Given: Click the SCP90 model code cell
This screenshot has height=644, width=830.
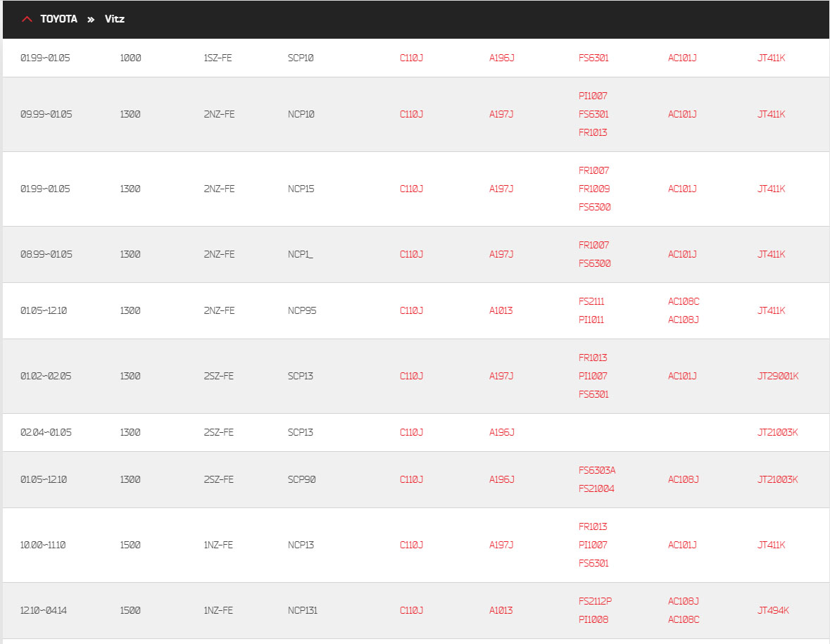Looking at the screenshot, I should click(x=301, y=479).
